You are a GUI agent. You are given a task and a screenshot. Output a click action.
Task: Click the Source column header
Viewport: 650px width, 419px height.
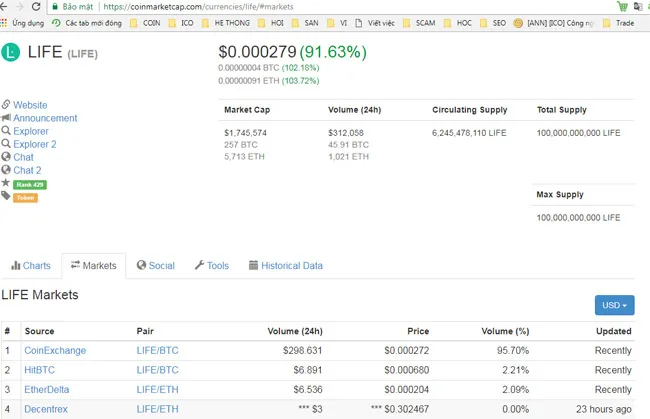39,331
